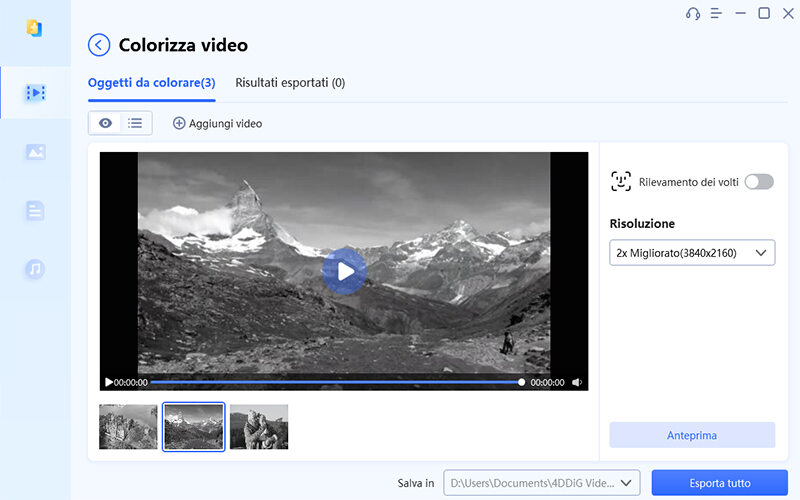Toggle Rilevamento dei volti switch
This screenshot has height=500, width=800.
(x=759, y=182)
